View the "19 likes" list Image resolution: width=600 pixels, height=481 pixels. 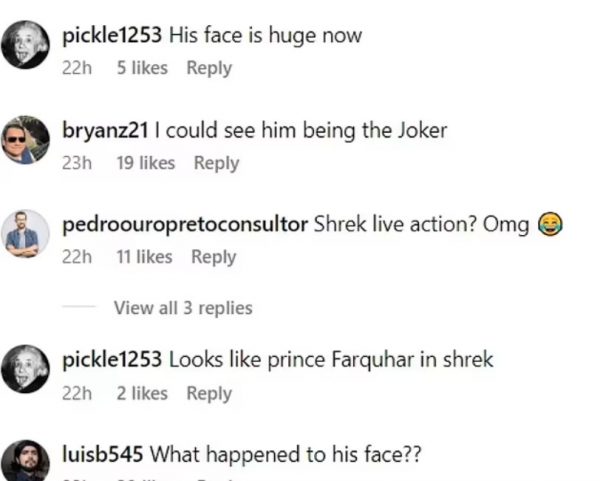tap(145, 163)
